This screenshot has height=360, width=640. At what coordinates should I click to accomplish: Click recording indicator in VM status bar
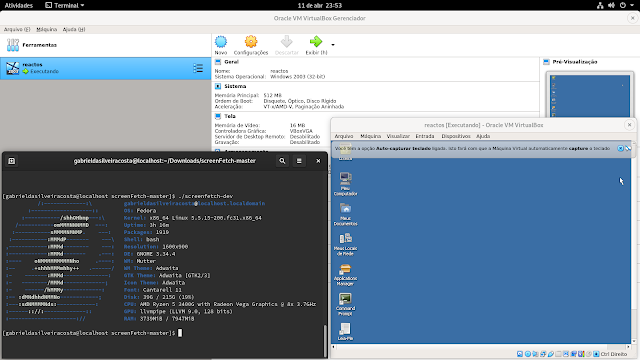[573, 354]
